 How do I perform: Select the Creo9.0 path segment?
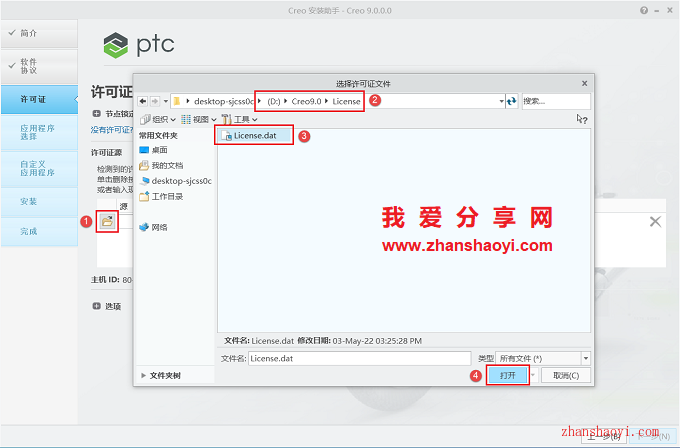click(x=306, y=101)
